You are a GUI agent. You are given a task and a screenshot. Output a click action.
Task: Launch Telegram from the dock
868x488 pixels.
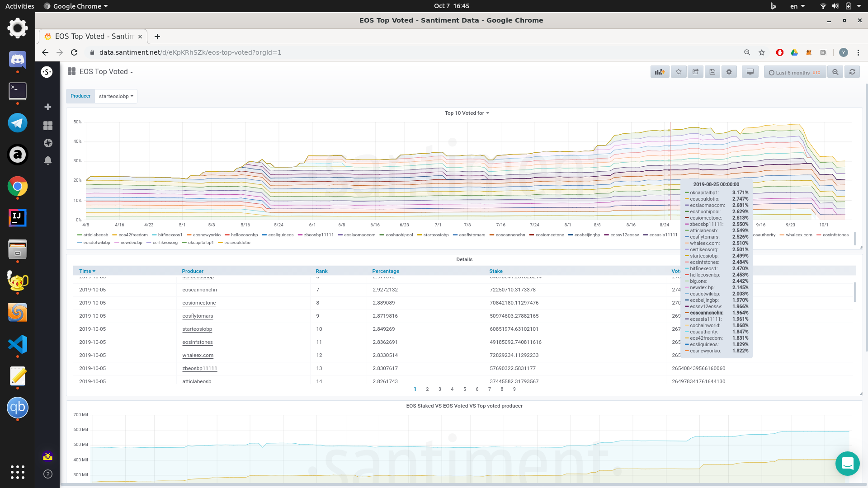tap(18, 123)
